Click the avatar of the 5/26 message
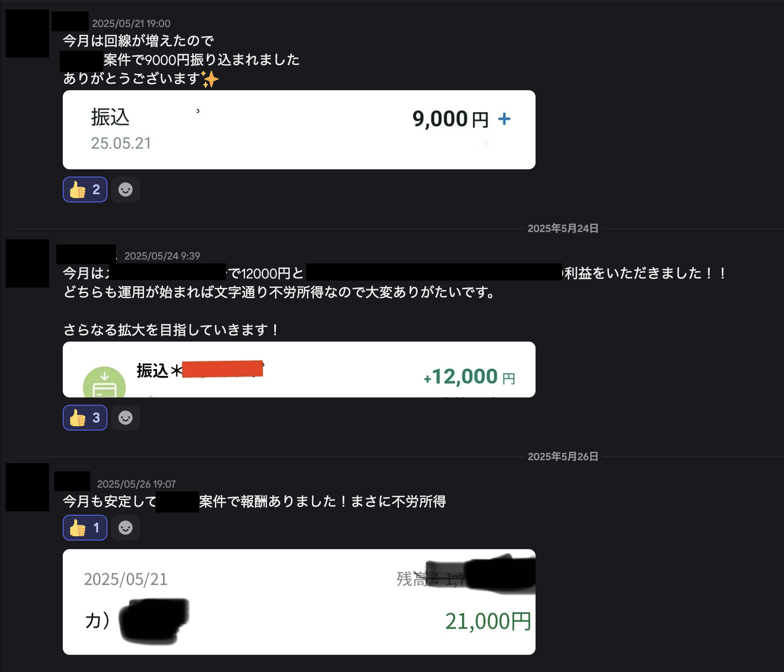784x672 pixels. coord(27,487)
